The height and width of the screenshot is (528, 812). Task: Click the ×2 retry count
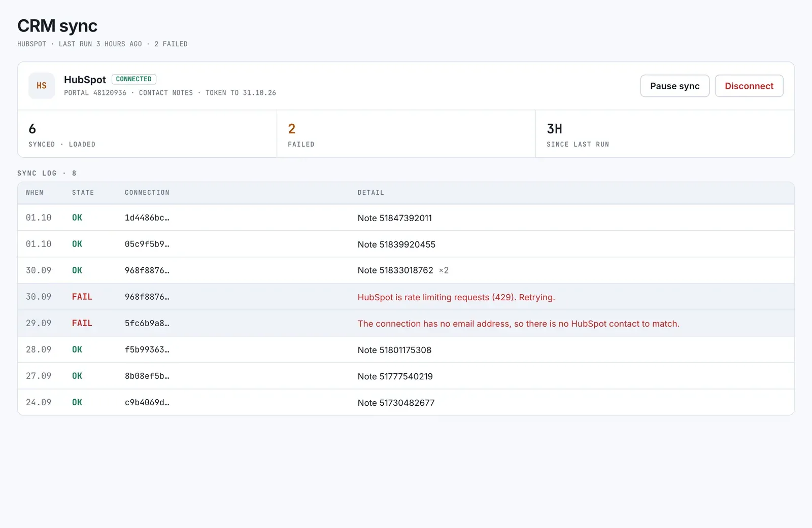pos(444,270)
